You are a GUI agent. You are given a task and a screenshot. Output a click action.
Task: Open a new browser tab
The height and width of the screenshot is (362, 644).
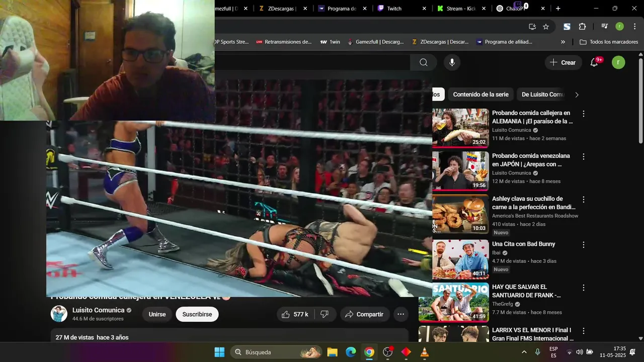558,9
